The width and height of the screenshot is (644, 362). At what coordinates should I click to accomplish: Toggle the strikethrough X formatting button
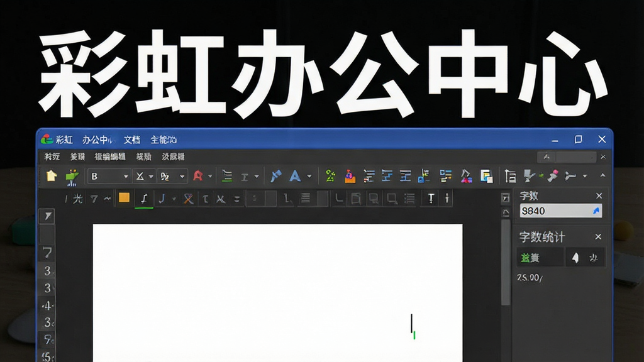221,199
